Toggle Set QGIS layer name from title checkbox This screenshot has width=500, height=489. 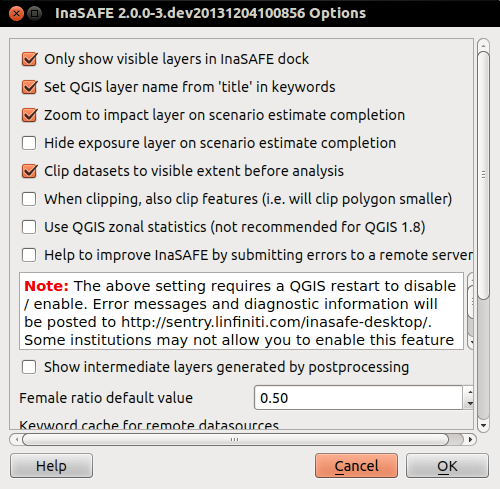pyautogui.click(x=29, y=87)
